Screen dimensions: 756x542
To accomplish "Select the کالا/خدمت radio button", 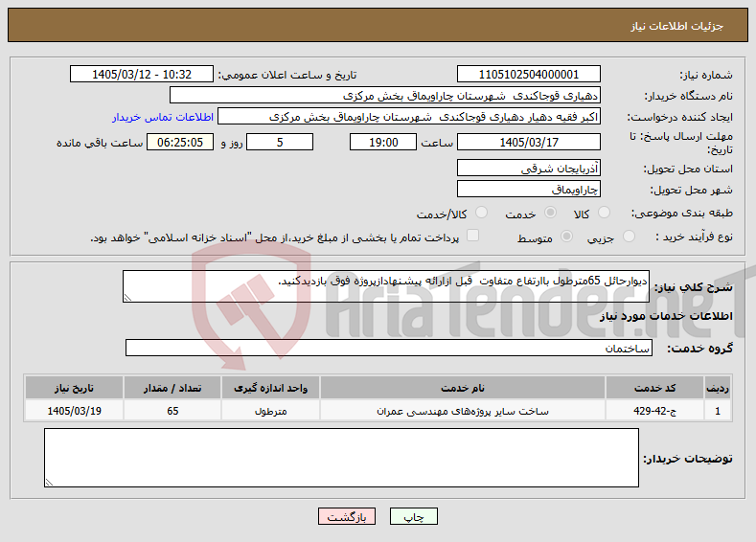I will click(481, 213).
